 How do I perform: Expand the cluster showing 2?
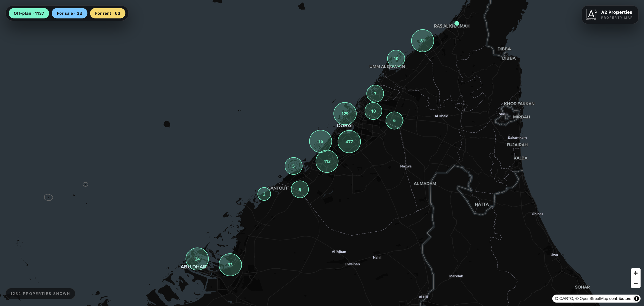pos(264,194)
